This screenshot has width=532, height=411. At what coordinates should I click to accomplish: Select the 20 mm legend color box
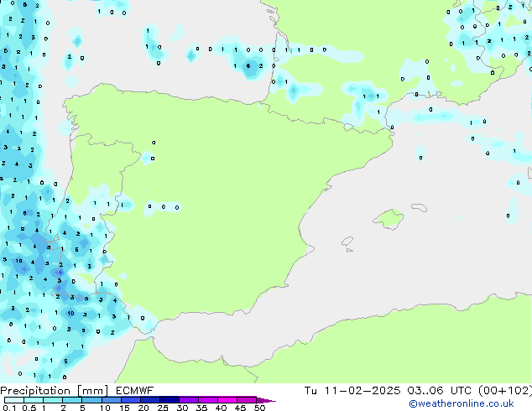click(149, 400)
